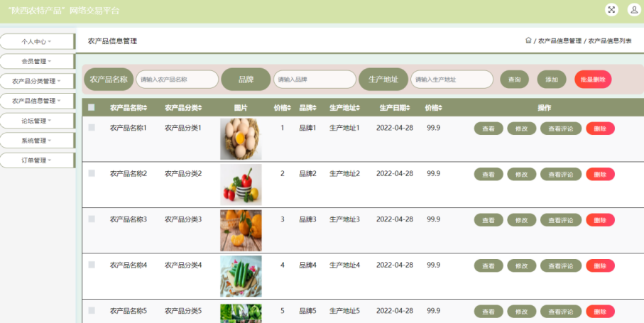Edit 农产品名称4 with 修改
This screenshot has height=323, width=644.
coord(522,265)
